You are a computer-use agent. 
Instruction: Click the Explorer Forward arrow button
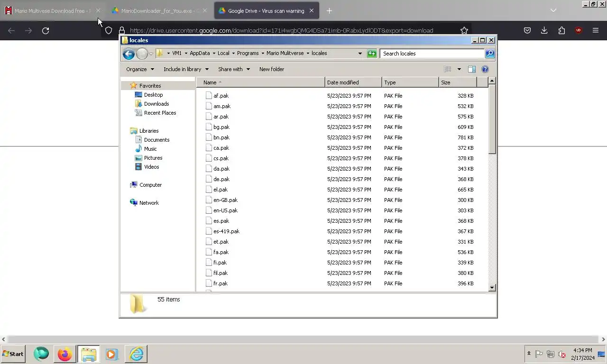[x=141, y=54]
